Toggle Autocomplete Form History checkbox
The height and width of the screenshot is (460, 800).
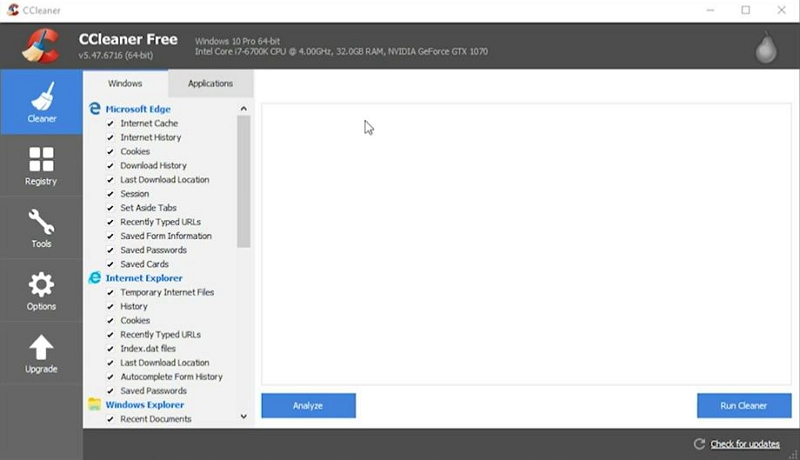pyautogui.click(x=110, y=377)
